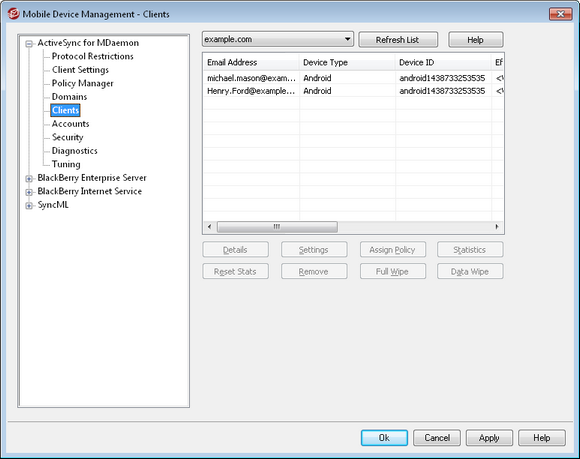Click the Full Wipe button
This screenshot has width=580, height=459.
coord(393,271)
